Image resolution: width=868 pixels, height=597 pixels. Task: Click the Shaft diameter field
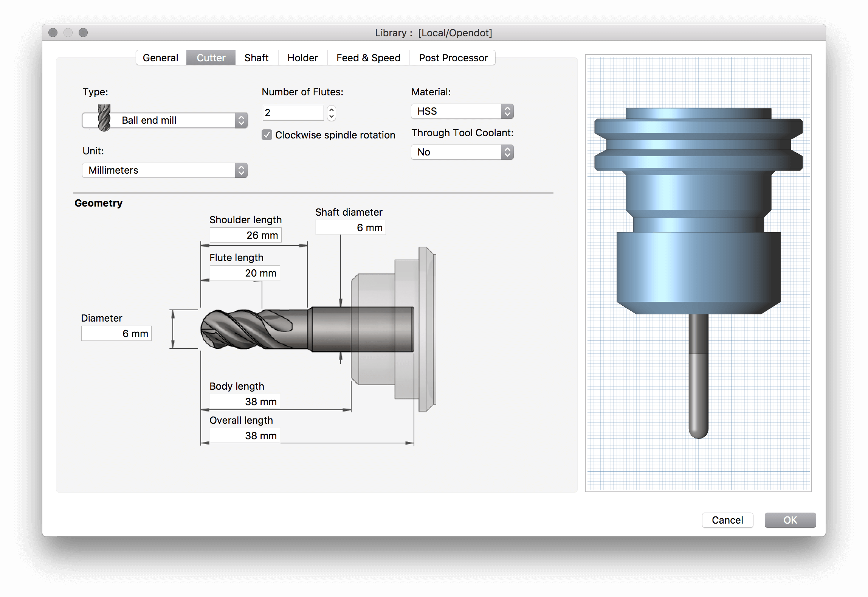coord(351,227)
